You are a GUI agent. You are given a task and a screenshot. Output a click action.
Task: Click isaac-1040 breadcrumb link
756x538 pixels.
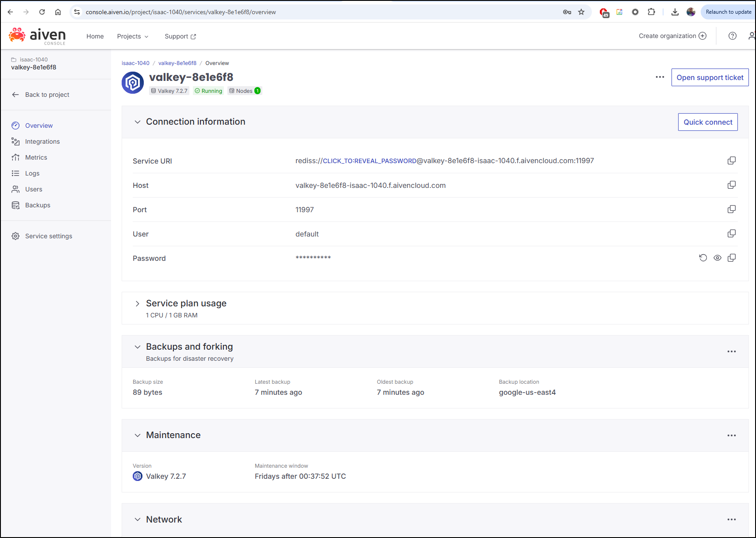[x=135, y=63]
